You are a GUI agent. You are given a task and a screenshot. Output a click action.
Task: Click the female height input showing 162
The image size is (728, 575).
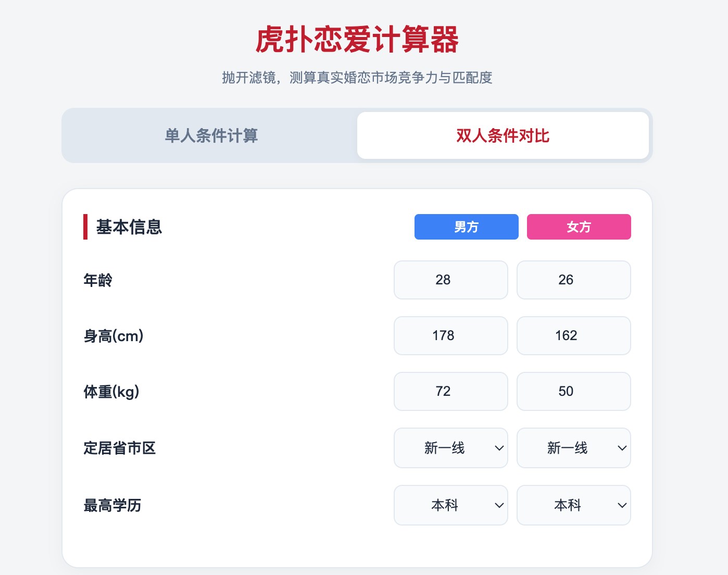[573, 336]
